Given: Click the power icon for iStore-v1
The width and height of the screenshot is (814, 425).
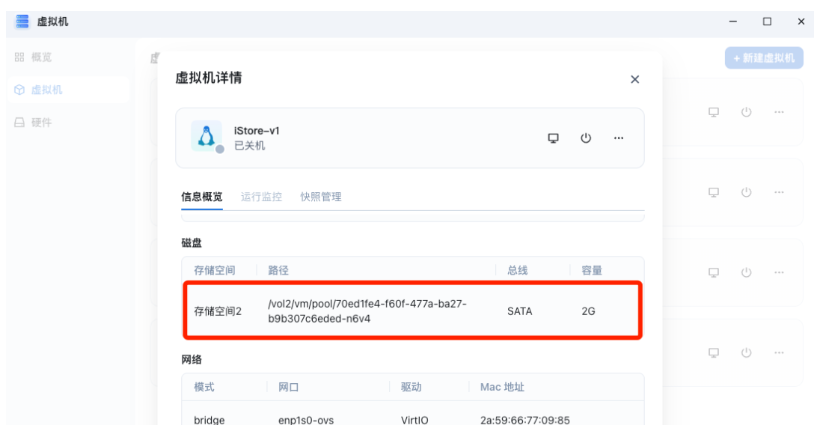Looking at the screenshot, I should tap(586, 138).
